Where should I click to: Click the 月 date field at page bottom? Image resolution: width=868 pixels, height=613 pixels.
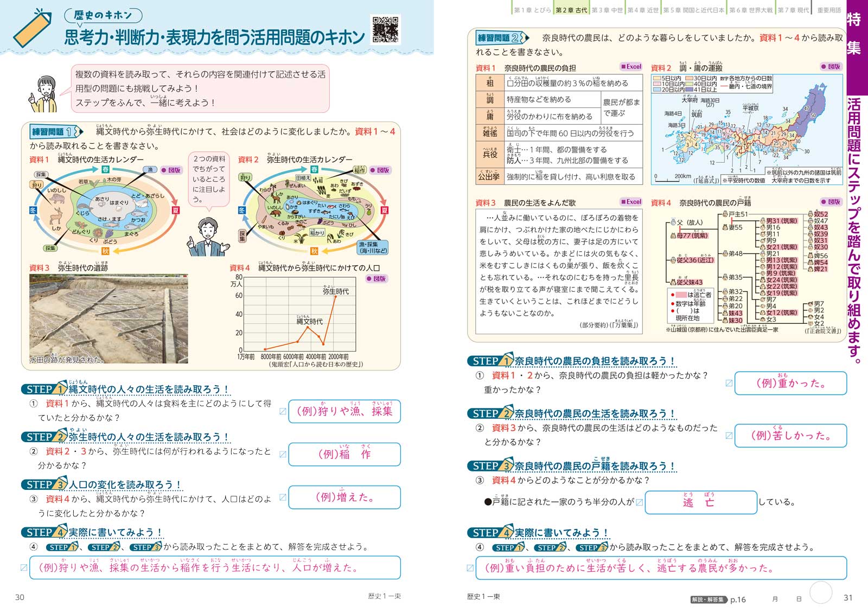click(775, 599)
